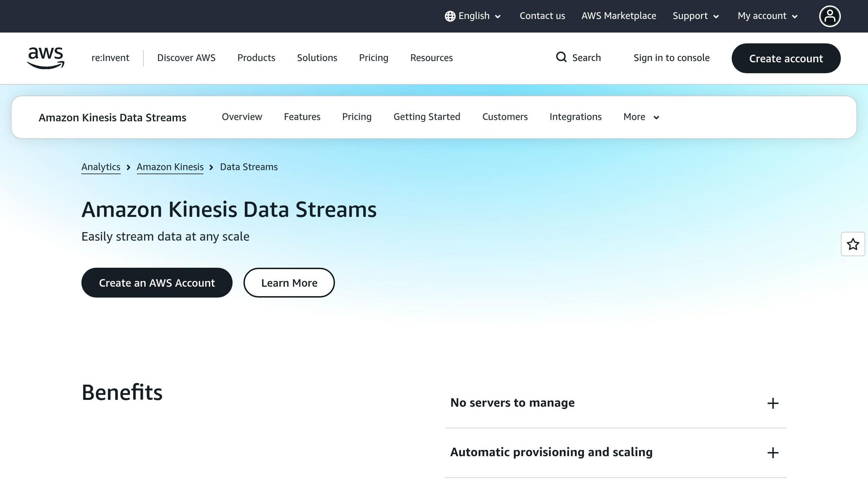Viewport: 868px width, 488px height.
Task: Open the Resources menu
Action: (431, 58)
